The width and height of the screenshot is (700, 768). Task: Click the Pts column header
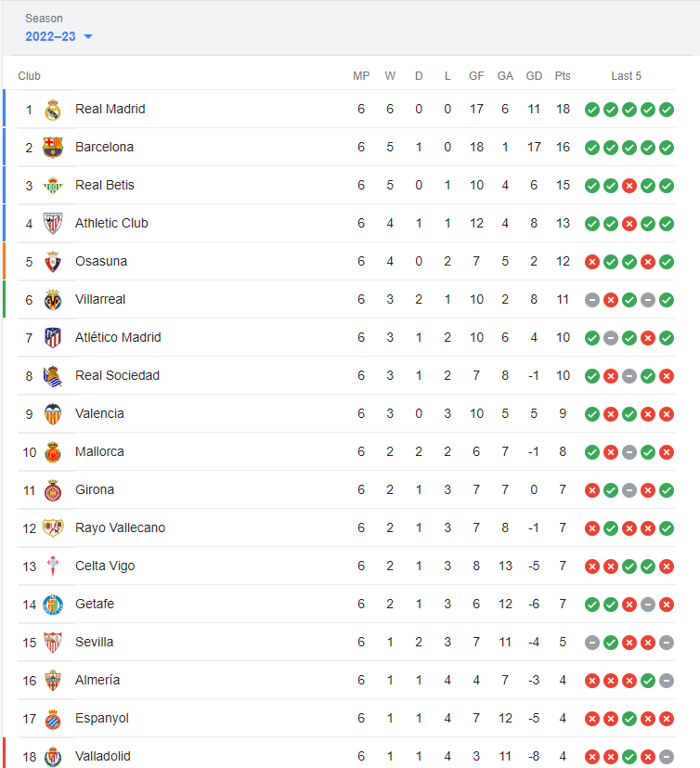[x=563, y=76]
